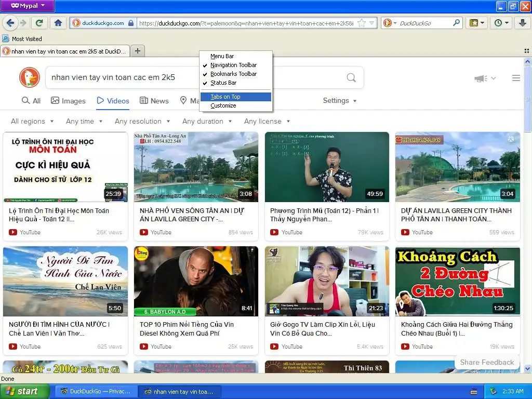Screen dimensions: 532x399
Task: Click the Windows logo on the Start button
Action: (x=10, y=391)
